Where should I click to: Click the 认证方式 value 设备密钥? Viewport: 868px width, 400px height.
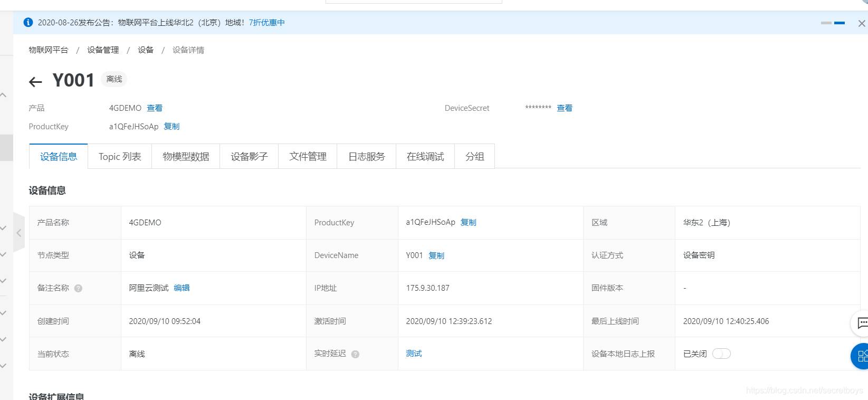[699, 255]
